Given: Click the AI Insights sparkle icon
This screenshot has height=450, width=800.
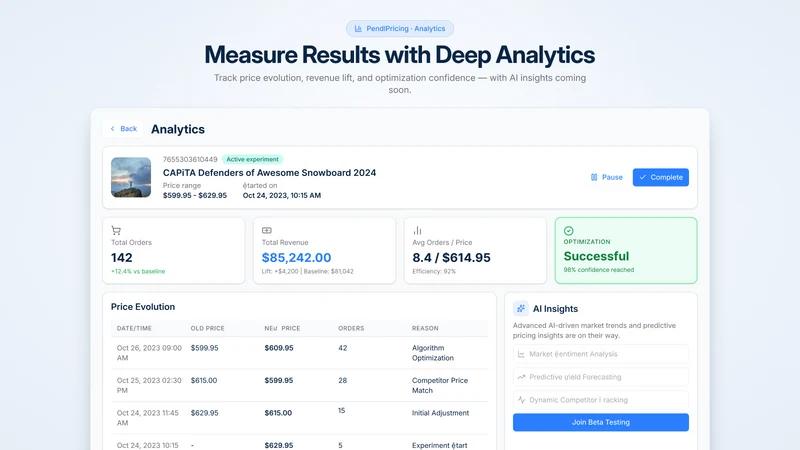Looking at the screenshot, I should click(520, 309).
